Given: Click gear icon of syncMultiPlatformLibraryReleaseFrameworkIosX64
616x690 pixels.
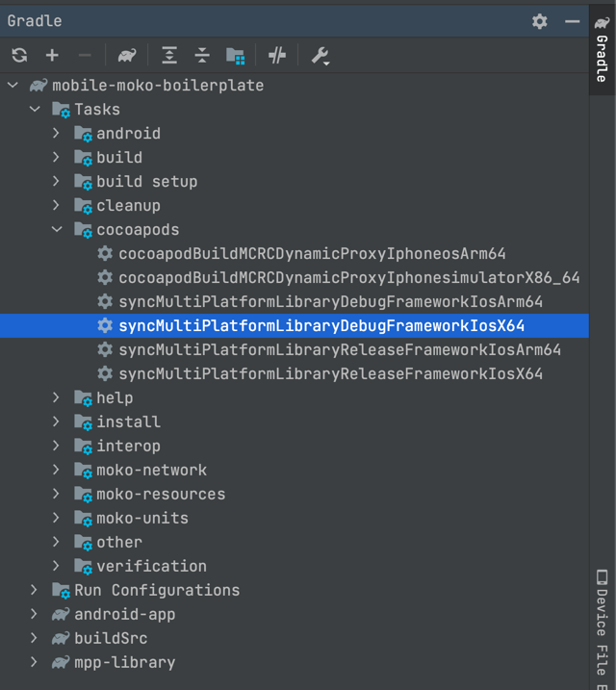Looking at the screenshot, I should click(x=105, y=373).
